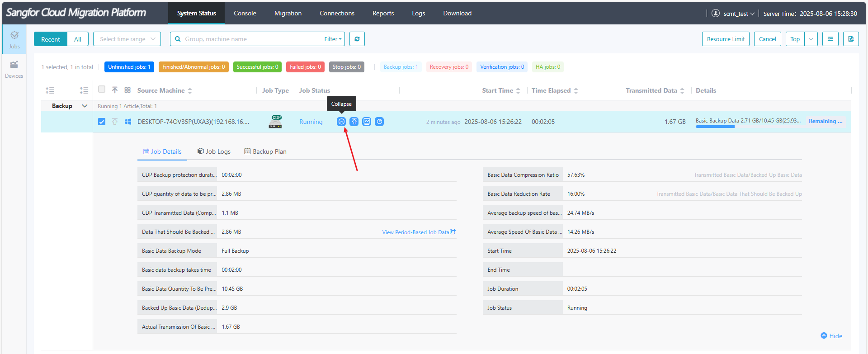Open the Console menu
The height and width of the screenshot is (354, 868).
coord(245,13)
